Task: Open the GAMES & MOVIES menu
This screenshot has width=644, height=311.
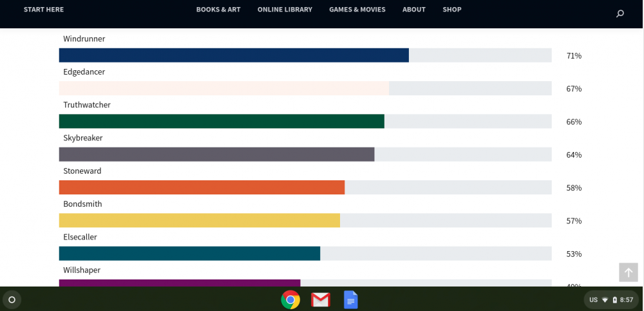Action: click(x=357, y=10)
